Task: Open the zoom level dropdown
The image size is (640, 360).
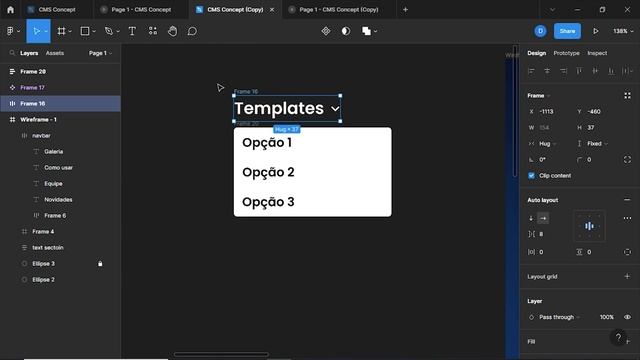Action: [623, 31]
